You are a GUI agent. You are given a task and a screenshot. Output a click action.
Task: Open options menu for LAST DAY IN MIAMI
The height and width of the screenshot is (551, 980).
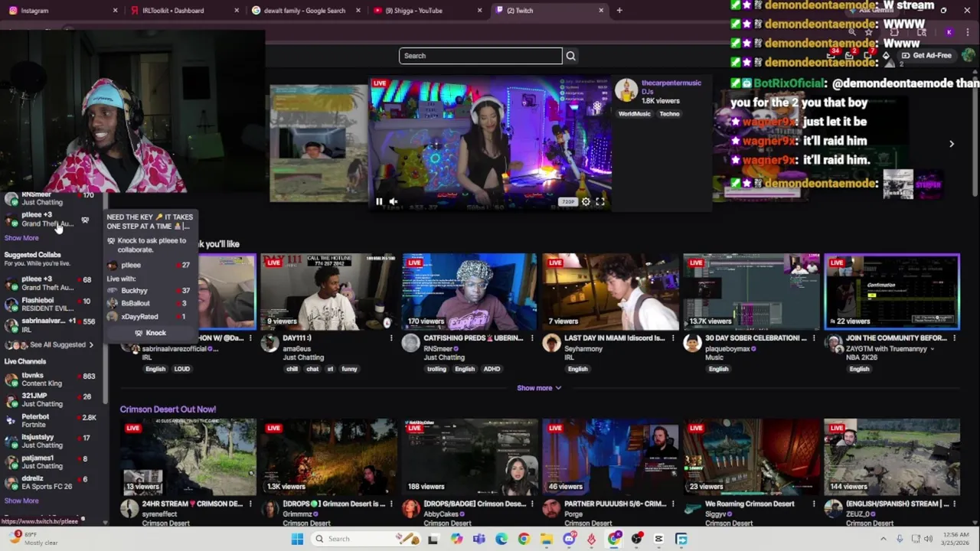[x=673, y=338]
